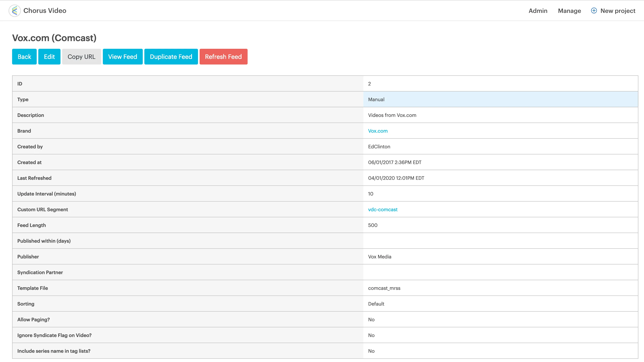Click Duplicate Feed button
Screen dimensions: 644x362
pos(171,57)
